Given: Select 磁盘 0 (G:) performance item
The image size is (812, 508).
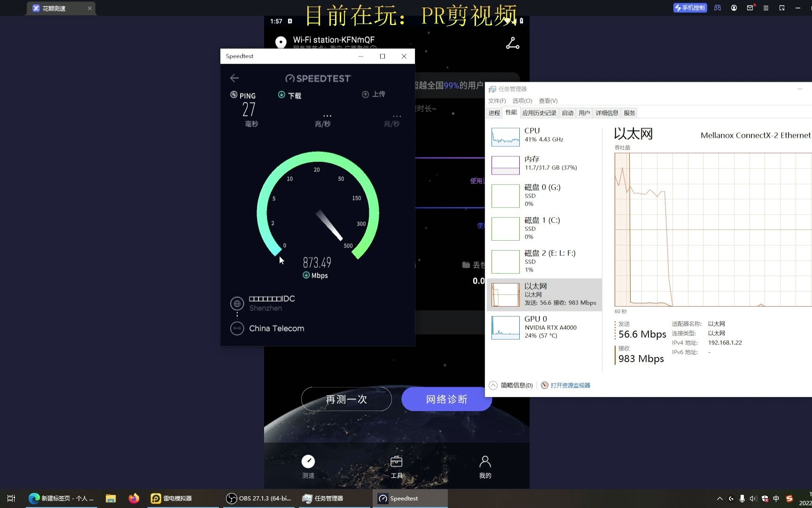Looking at the screenshot, I should [x=545, y=196].
